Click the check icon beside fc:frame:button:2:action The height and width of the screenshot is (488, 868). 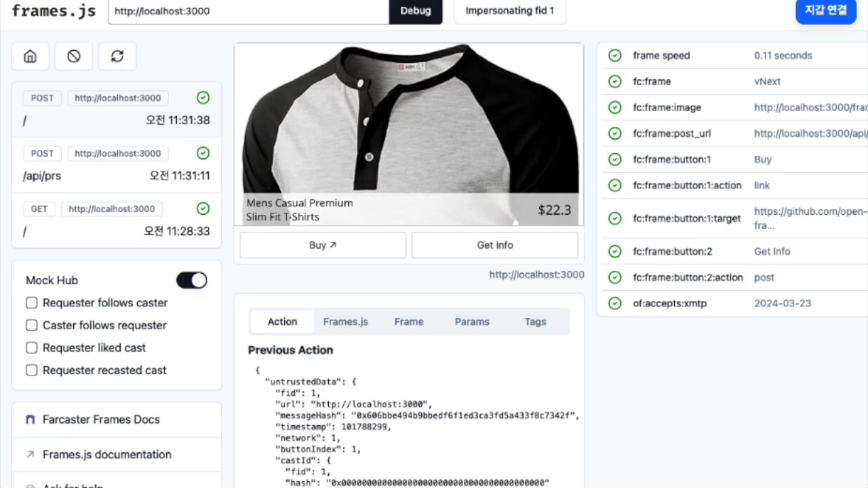tap(615, 277)
